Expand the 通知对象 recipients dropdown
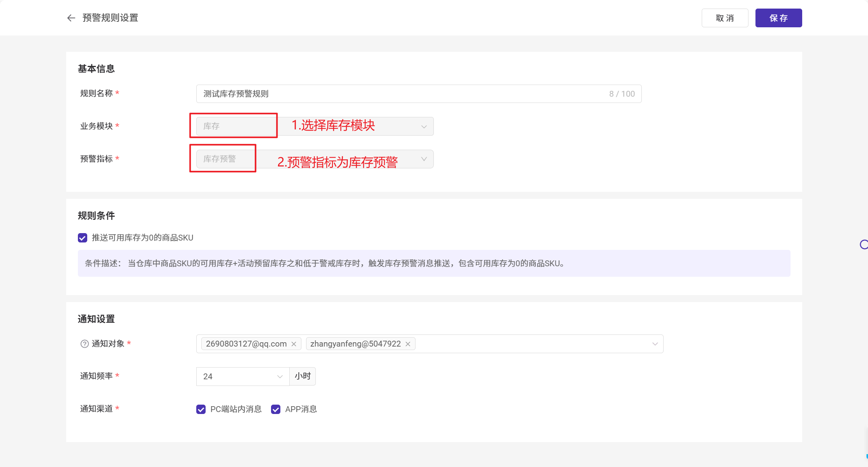 (655, 344)
